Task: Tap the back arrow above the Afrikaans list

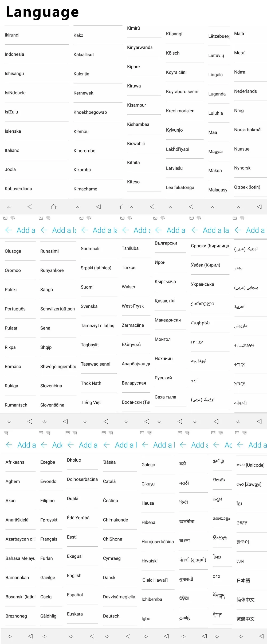Action: tap(9, 445)
